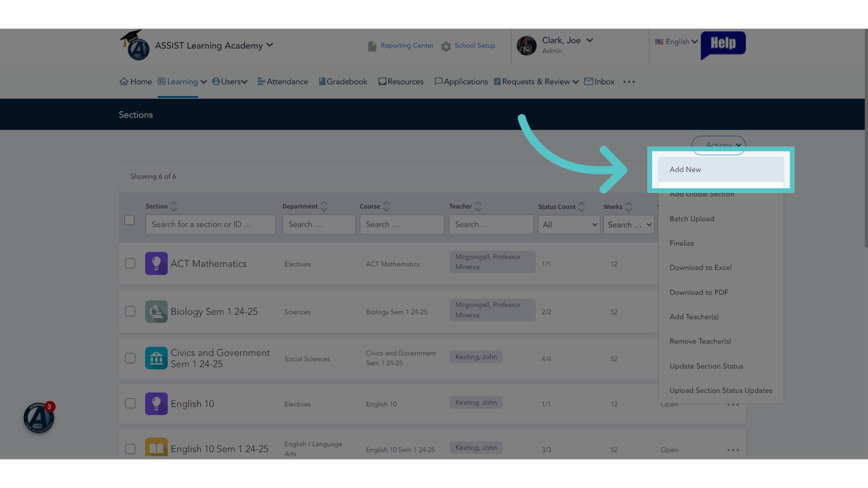Image resolution: width=868 pixels, height=488 pixels.
Task: Toggle the select-all header checkbox
Action: tap(129, 220)
